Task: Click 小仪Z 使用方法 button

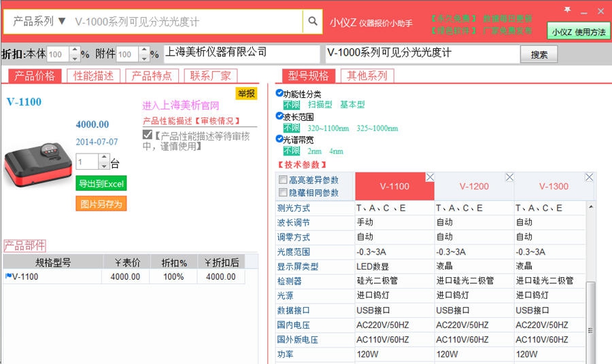Action: [x=579, y=32]
